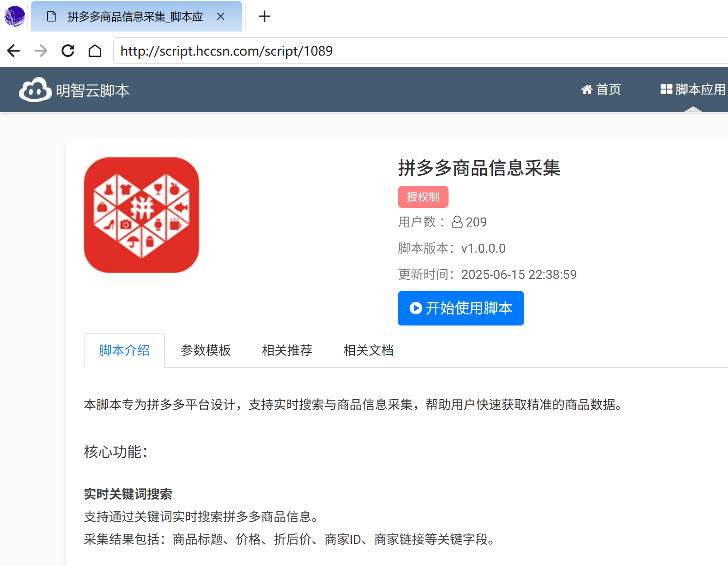The width and height of the screenshot is (728, 566).
Task: Click the 脚本版本 v1.0.0.0 text
Action: (452, 248)
